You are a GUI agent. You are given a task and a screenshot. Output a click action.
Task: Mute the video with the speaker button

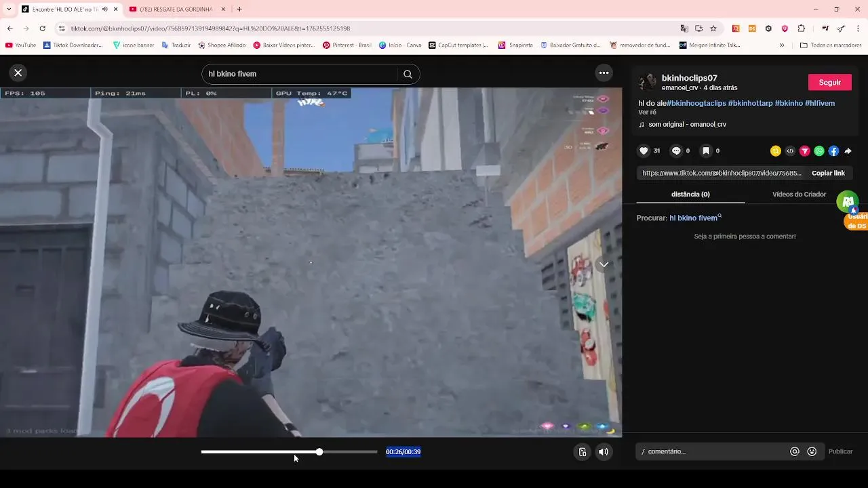click(x=604, y=452)
